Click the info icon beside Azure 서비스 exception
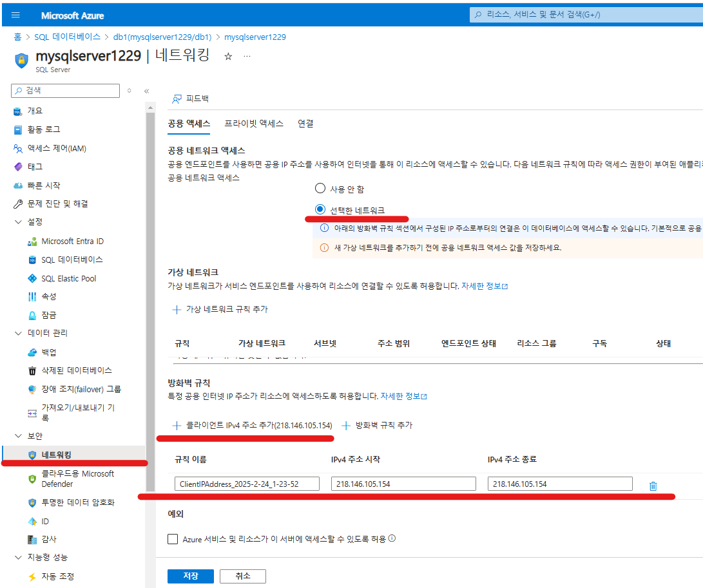 coord(392,538)
